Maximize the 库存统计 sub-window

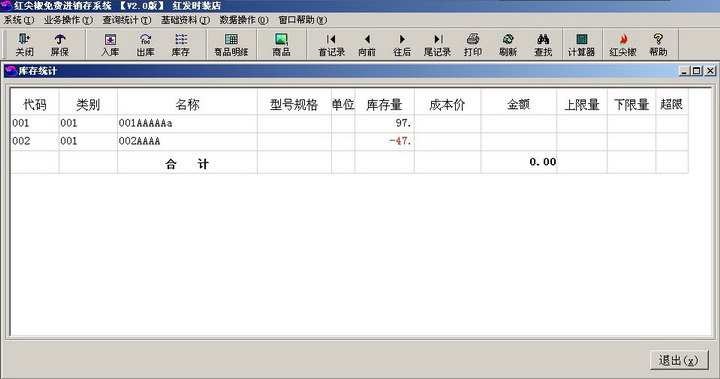697,71
